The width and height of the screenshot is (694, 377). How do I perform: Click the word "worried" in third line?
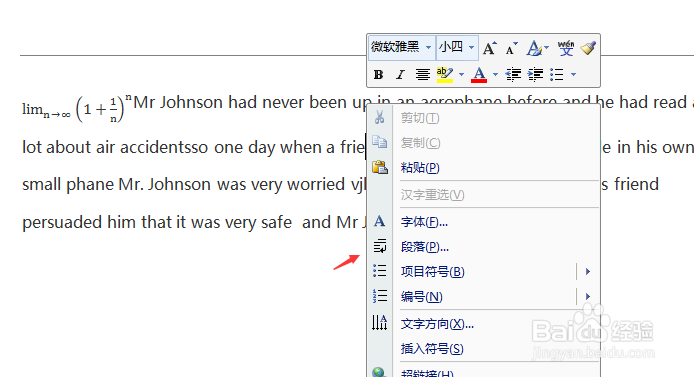(x=316, y=185)
